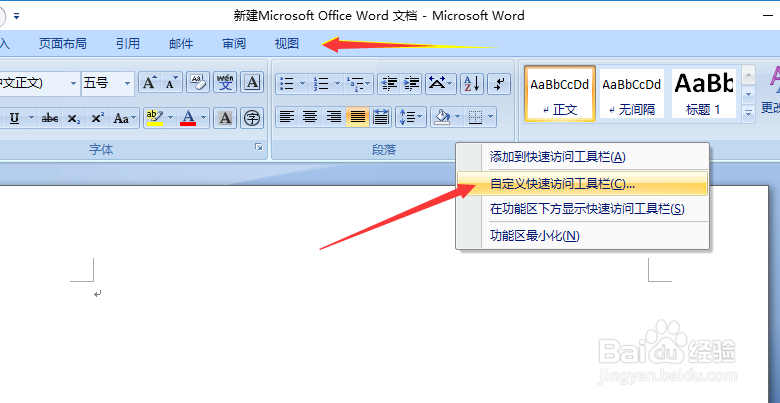The width and height of the screenshot is (780, 403).
Task: Apply yellow text highlight color
Action: (x=155, y=118)
